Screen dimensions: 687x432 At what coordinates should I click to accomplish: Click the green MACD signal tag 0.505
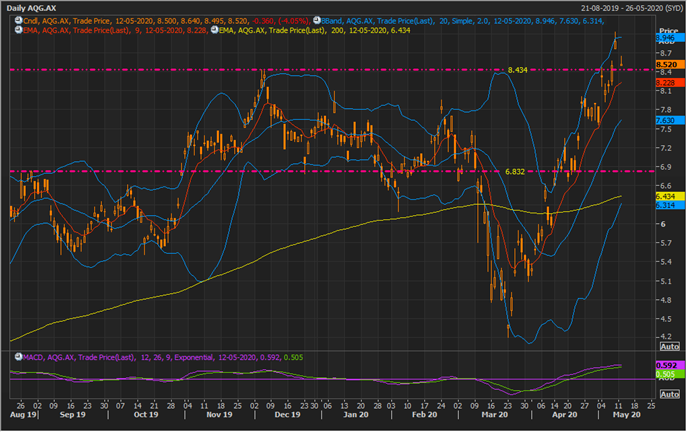pyautogui.click(x=670, y=374)
